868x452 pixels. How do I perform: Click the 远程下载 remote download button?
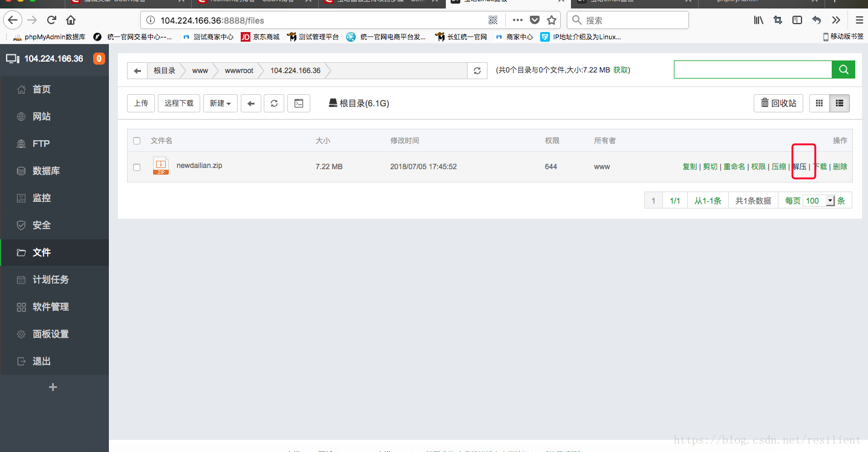pos(179,103)
